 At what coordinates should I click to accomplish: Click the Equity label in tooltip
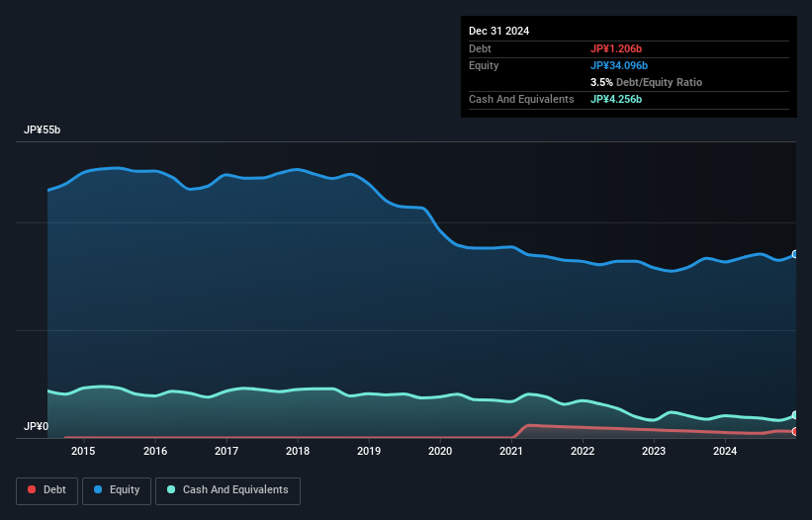click(x=484, y=65)
